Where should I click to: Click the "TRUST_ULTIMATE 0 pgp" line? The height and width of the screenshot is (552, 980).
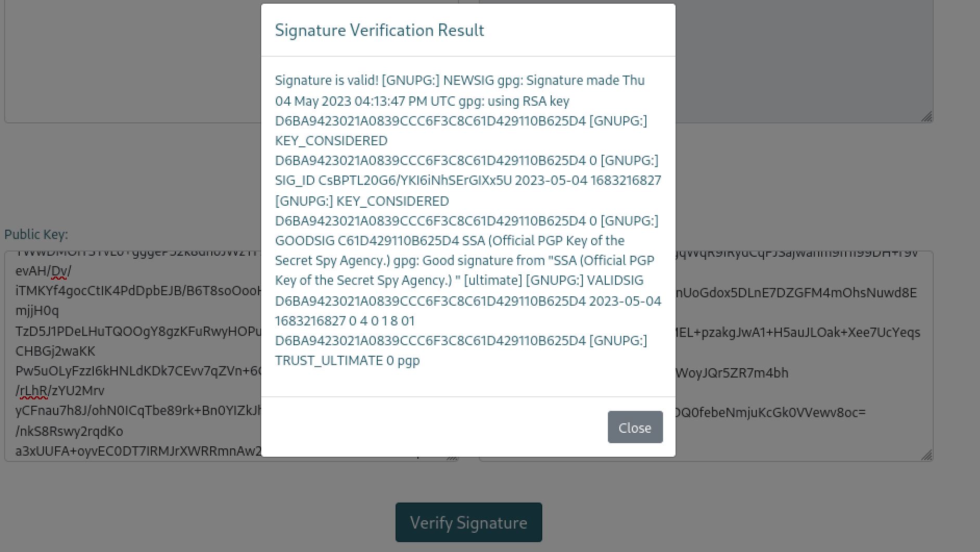(x=347, y=360)
